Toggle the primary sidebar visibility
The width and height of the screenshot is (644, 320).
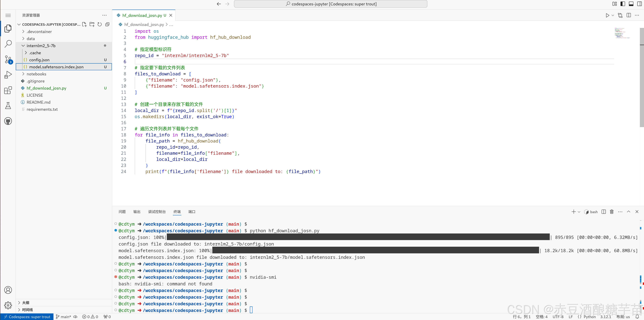[623, 4]
